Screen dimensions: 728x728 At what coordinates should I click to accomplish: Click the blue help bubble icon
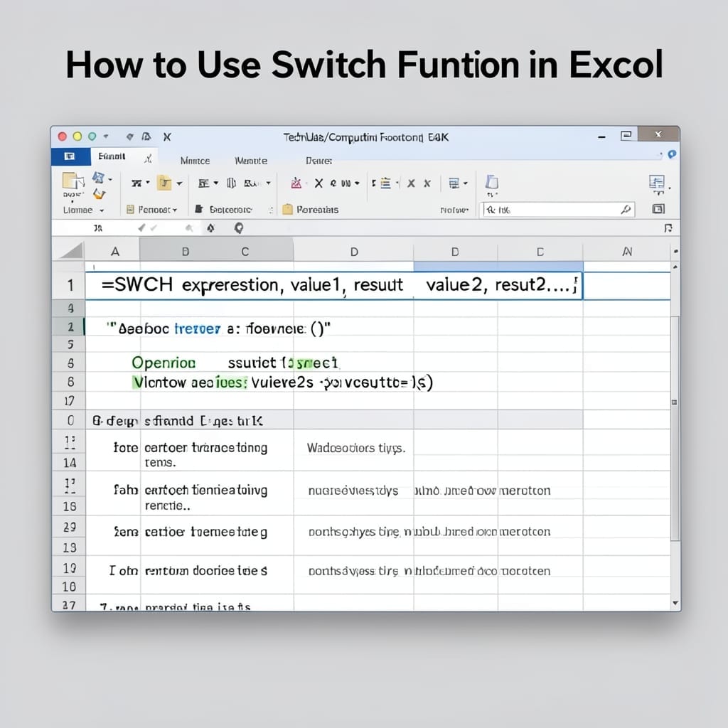pos(671,154)
